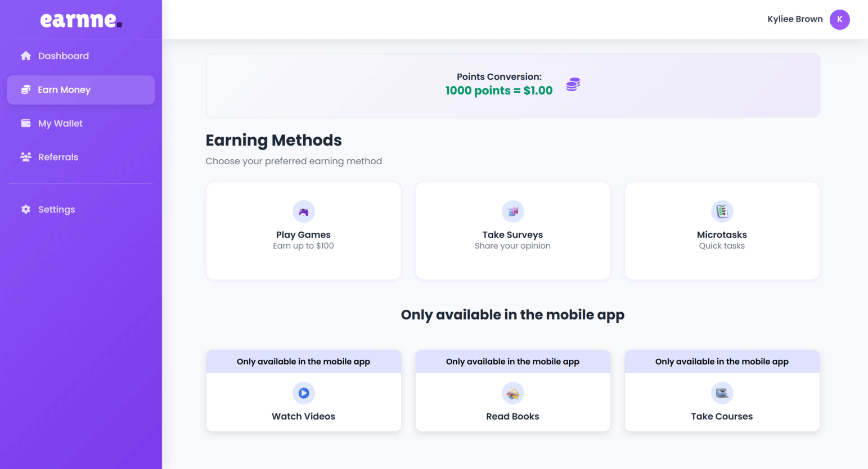
Task: Click the Earn Money coins icon
Action: point(26,89)
